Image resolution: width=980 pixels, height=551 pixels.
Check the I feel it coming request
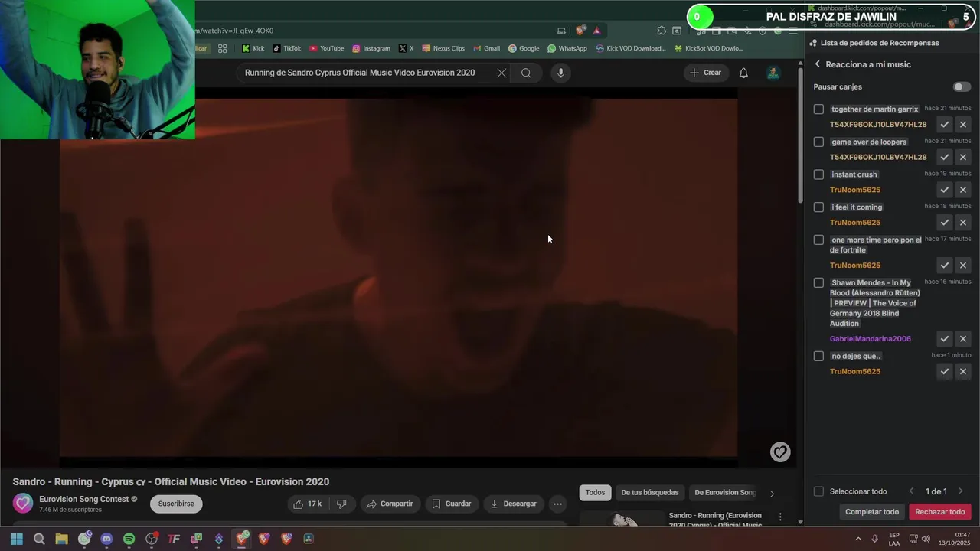[818, 207]
